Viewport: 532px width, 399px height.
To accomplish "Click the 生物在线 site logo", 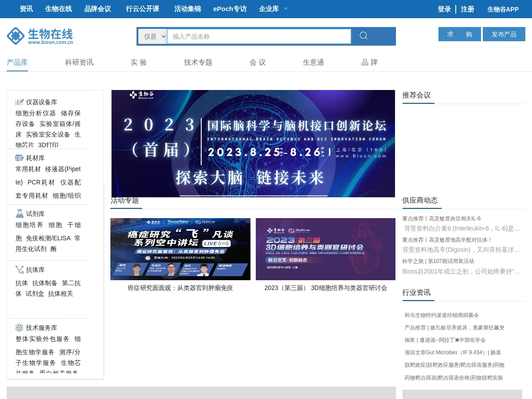I will pos(39,35).
